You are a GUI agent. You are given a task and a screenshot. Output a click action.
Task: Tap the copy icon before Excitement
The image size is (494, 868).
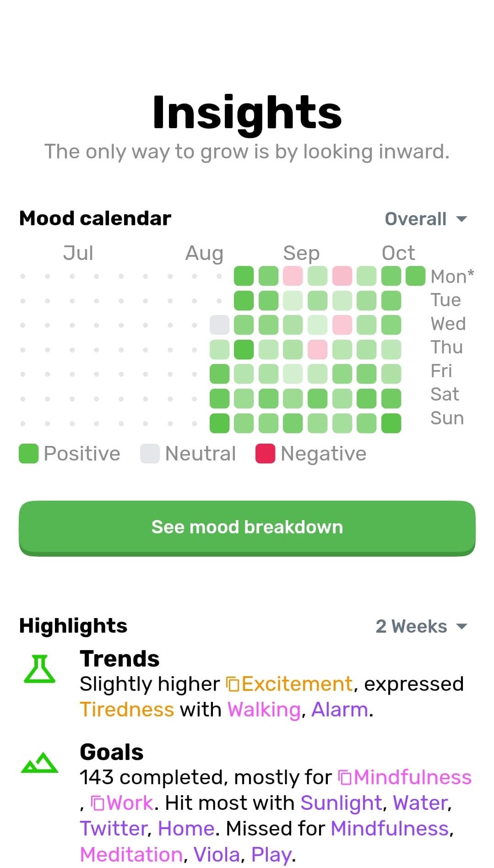click(233, 684)
